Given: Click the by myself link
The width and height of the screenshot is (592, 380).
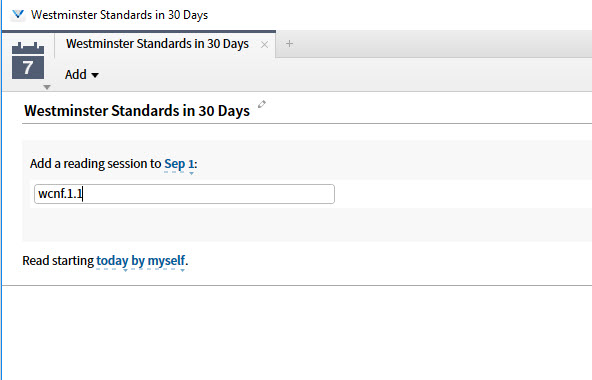Looking at the screenshot, I should (x=158, y=261).
